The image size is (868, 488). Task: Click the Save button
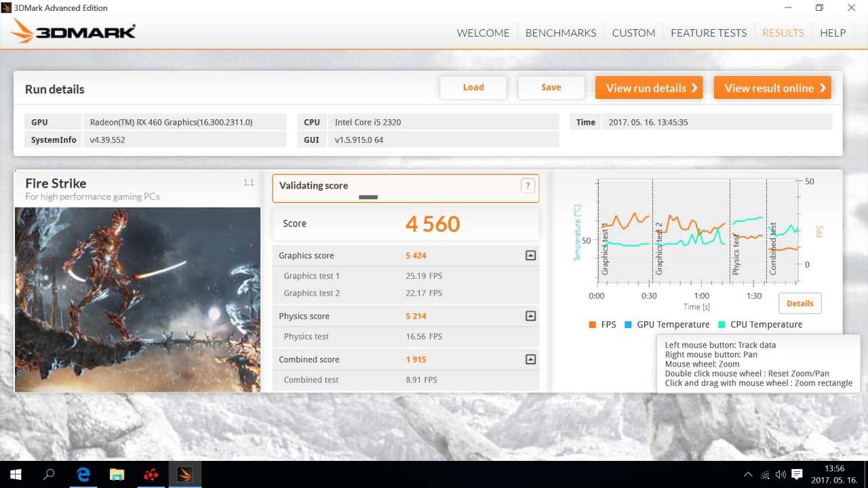[551, 87]
